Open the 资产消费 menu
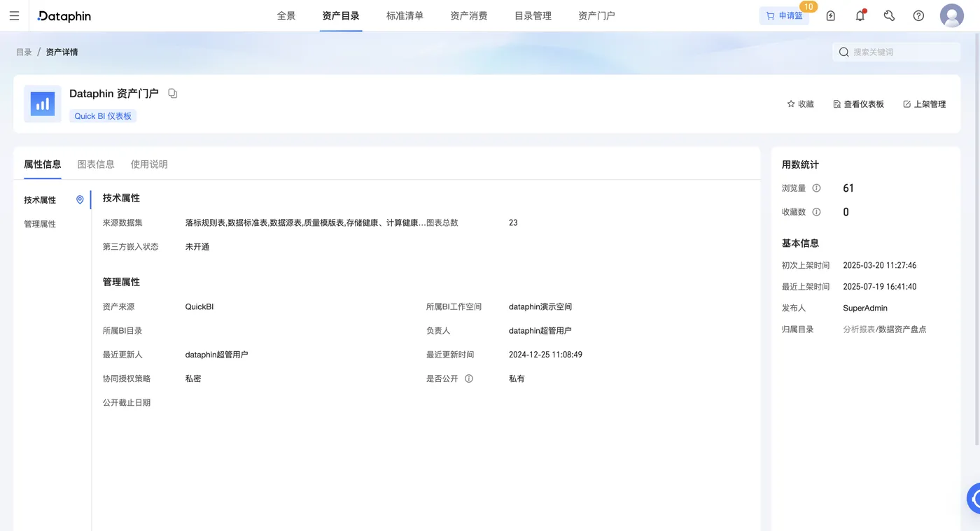Image resolution: width=980 pixels, height=531 pixels. coord(469,15)
